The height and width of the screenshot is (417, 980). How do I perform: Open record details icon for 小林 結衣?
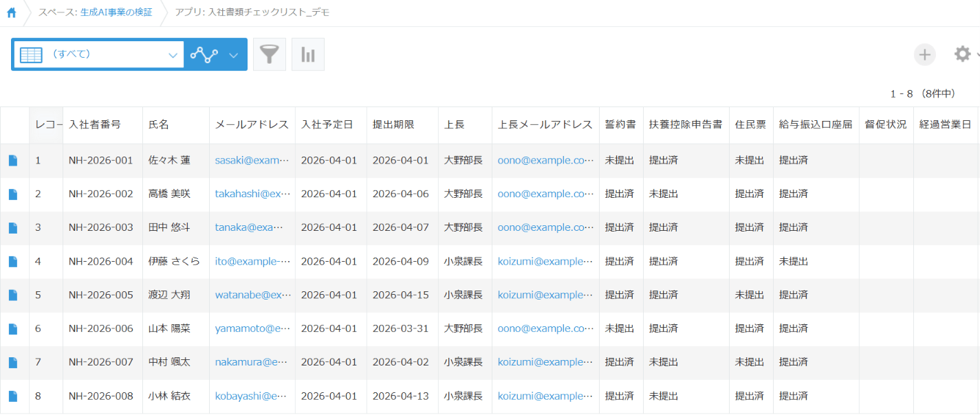(x=13, y=396)
